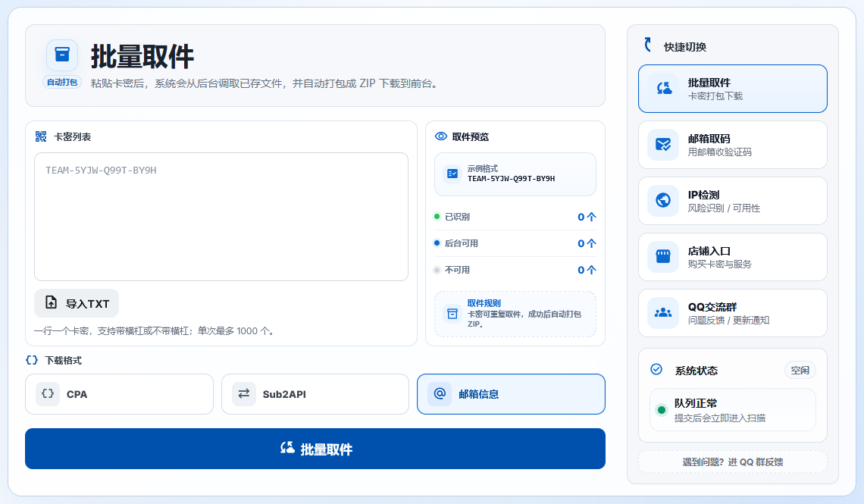Click the 示例格式 sample card
Viewport: 864px width, 504px height.
pyautogui.click(x=515, y=174)
